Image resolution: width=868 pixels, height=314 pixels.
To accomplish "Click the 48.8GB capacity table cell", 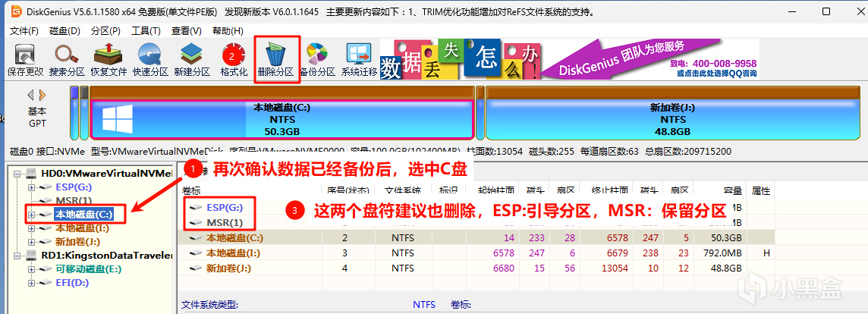I will (x=725, y=268).
